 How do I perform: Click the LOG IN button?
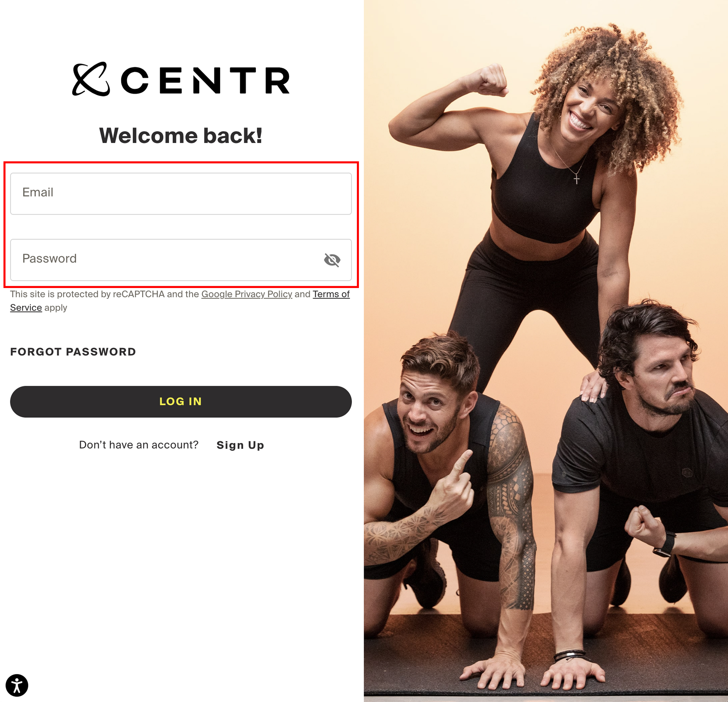pos(181,402)
